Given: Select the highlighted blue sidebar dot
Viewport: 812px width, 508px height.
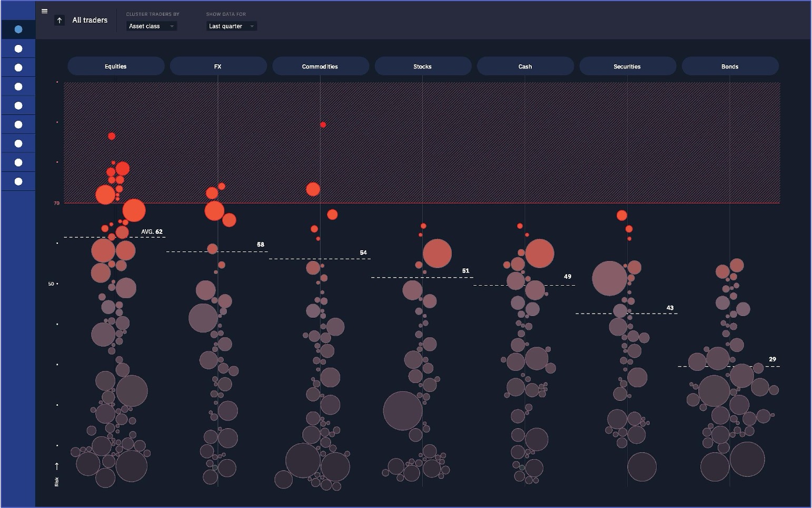Looking at the screenshot, I should coord(18,30).
